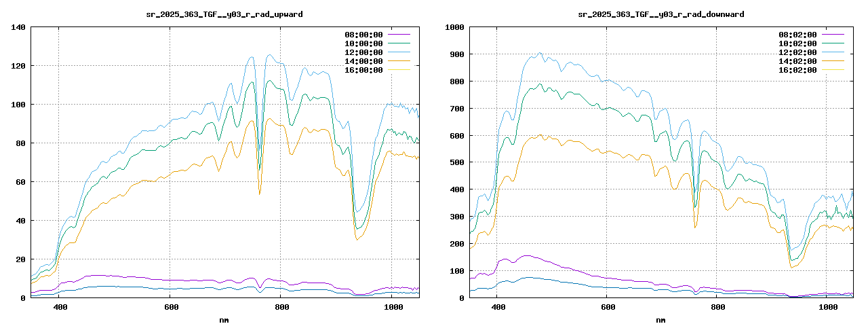Select the 14:00:00 legend entry in upward chart

(x=363, y=61)
